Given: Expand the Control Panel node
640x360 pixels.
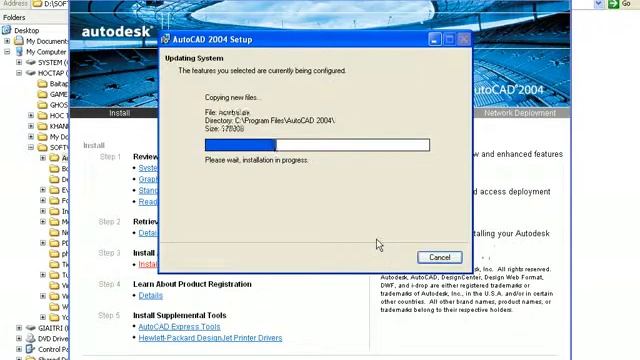Looking at the screenshot, I should 19,349.
